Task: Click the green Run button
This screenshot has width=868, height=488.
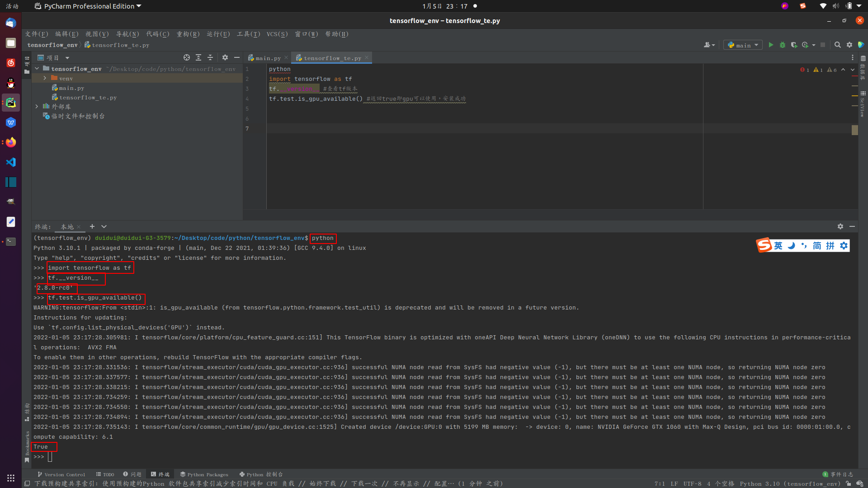Action: pyautogui.click(x=771, y=45)
